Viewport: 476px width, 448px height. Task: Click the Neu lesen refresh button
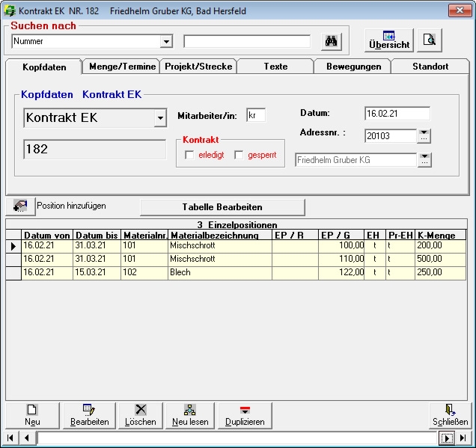tap(190, 415)
